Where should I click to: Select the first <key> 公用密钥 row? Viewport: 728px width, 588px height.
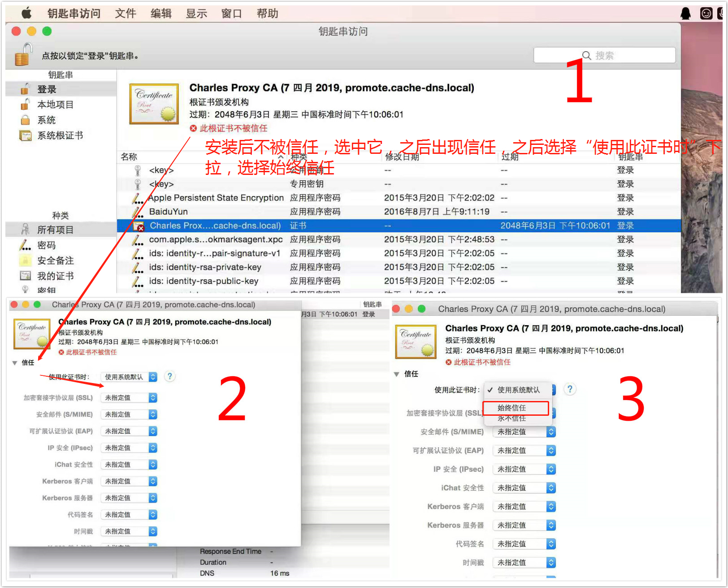[399, 170]
